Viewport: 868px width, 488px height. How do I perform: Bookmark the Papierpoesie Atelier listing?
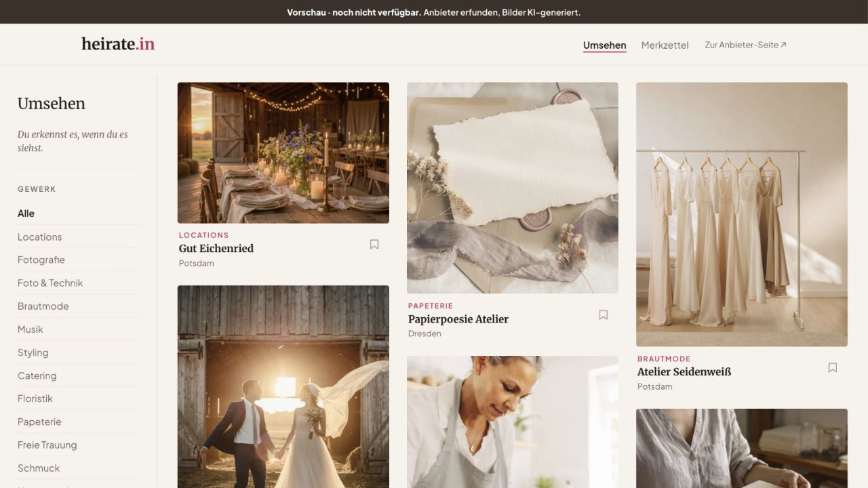click(604, 315)
